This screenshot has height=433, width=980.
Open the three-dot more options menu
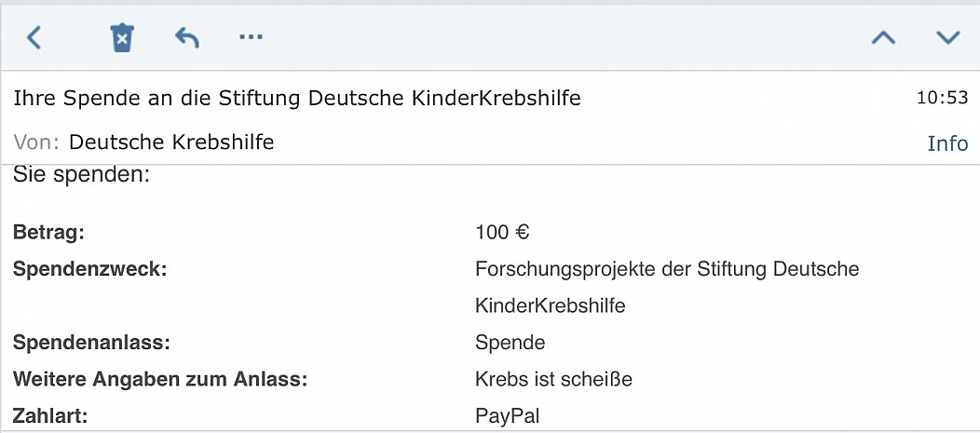[x=252, y=37]
